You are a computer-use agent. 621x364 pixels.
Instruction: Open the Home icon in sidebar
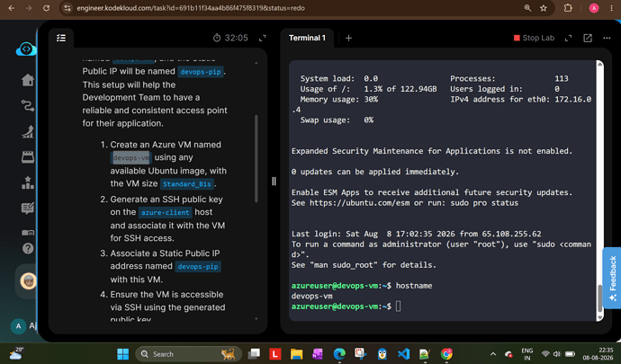(x=28, y=79)
